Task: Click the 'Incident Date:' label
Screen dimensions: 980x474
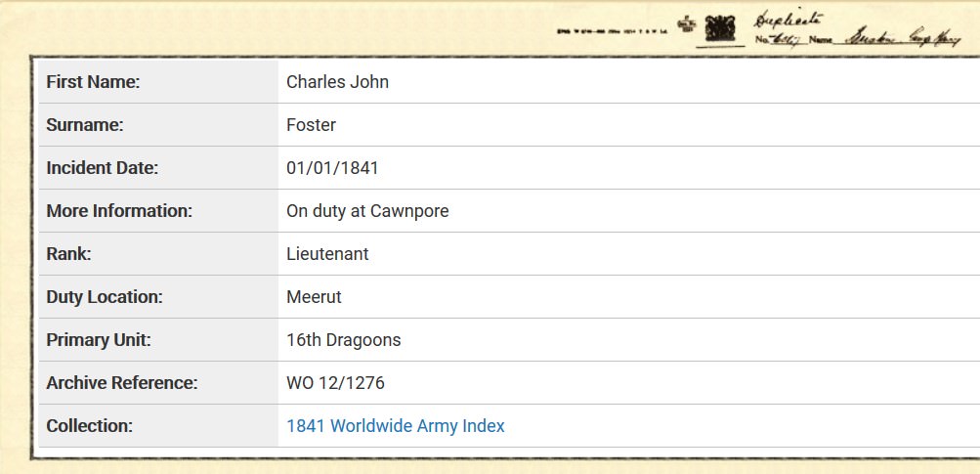Action: (103, 168)
